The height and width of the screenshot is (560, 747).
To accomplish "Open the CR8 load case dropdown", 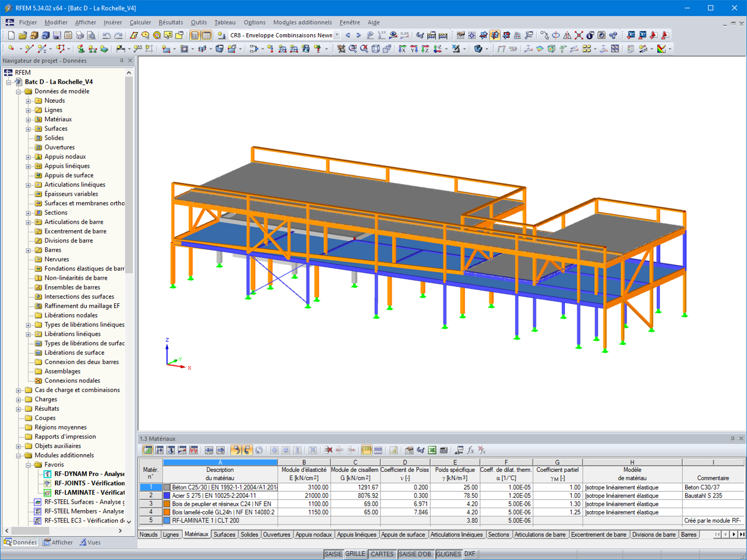I will pyautogui.click(x=337, y=35).
